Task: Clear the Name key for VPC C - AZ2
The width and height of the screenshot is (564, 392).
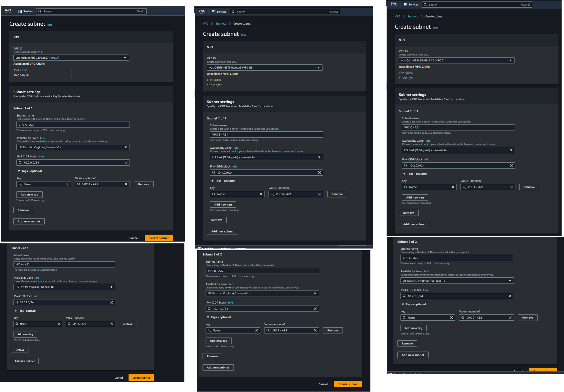Action: (451, 317)
